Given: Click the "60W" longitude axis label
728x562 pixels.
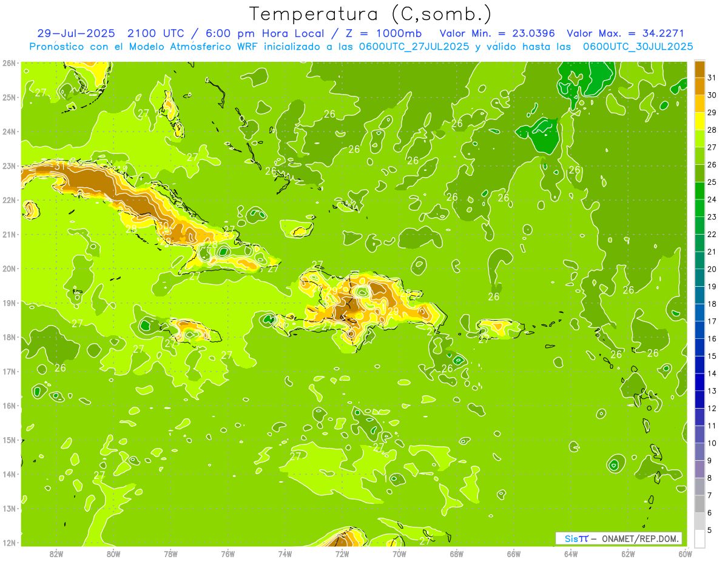Looking at the screenshot, I should coord(685,554).
